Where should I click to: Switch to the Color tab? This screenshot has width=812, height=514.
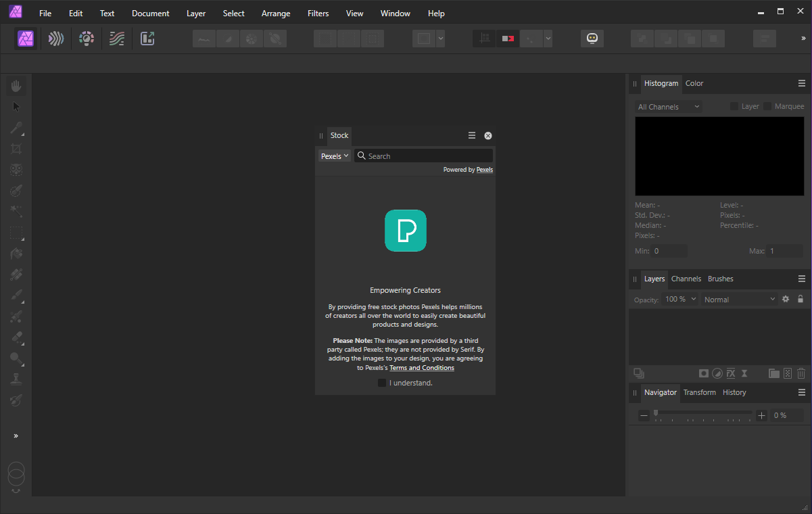694,83
